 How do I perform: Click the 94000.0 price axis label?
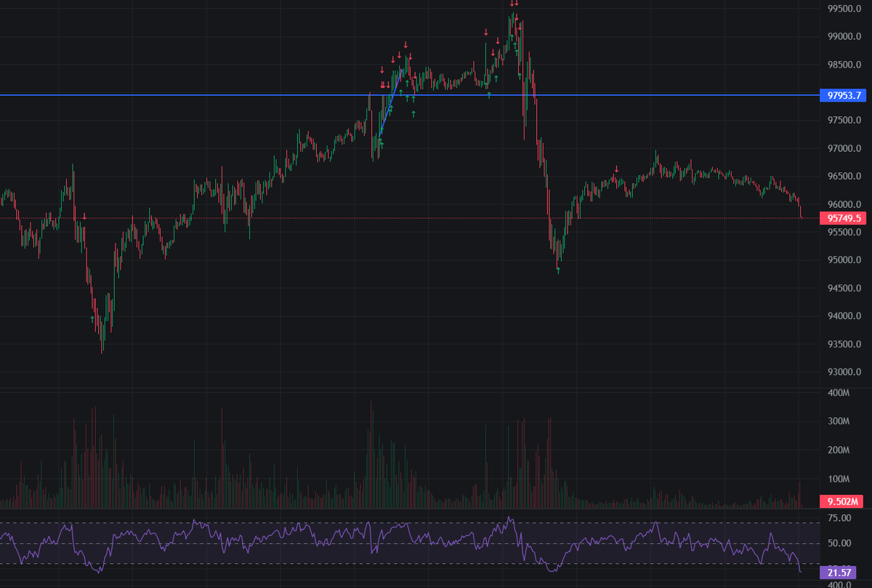tap(844, 316)
